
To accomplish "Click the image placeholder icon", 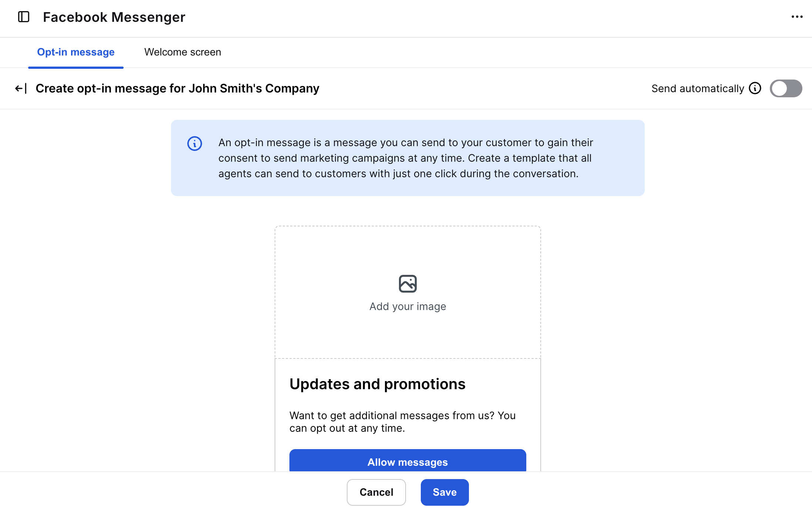I will (x=407, y=284).
